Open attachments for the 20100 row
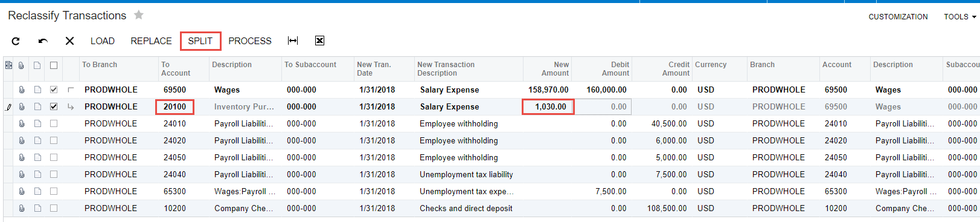This screenshot has height=222, width=980. point(21,106)
